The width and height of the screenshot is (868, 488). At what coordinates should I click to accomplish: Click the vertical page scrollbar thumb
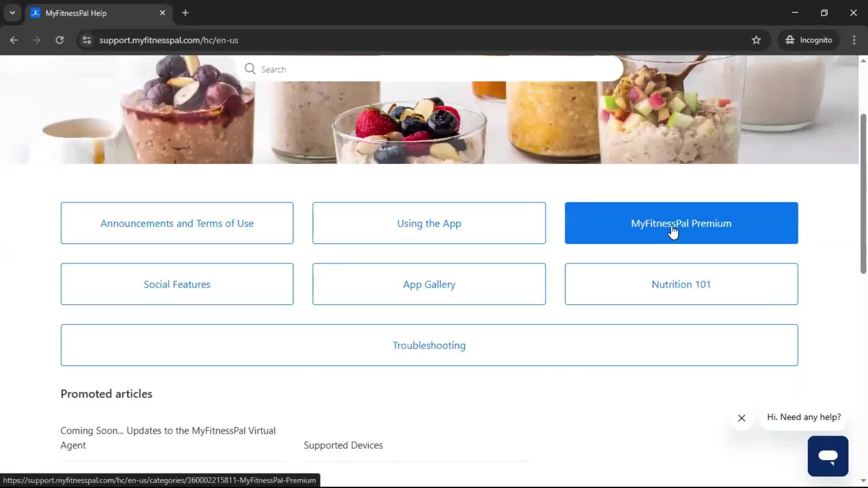coord(863,193)
